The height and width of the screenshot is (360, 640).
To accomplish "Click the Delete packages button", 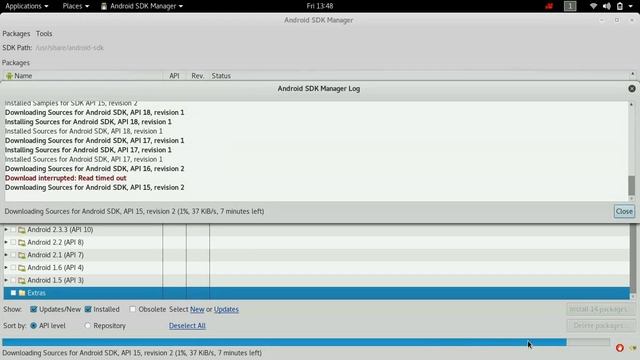I will 600,325.
